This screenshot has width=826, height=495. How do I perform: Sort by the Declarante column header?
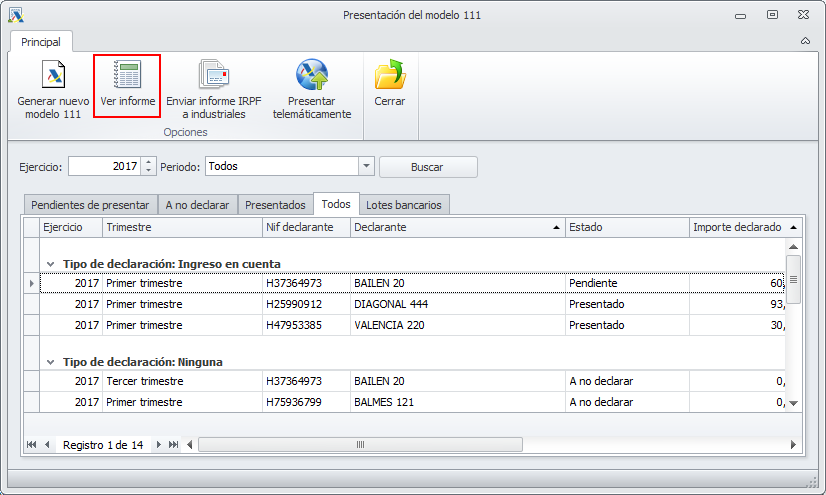456,228
